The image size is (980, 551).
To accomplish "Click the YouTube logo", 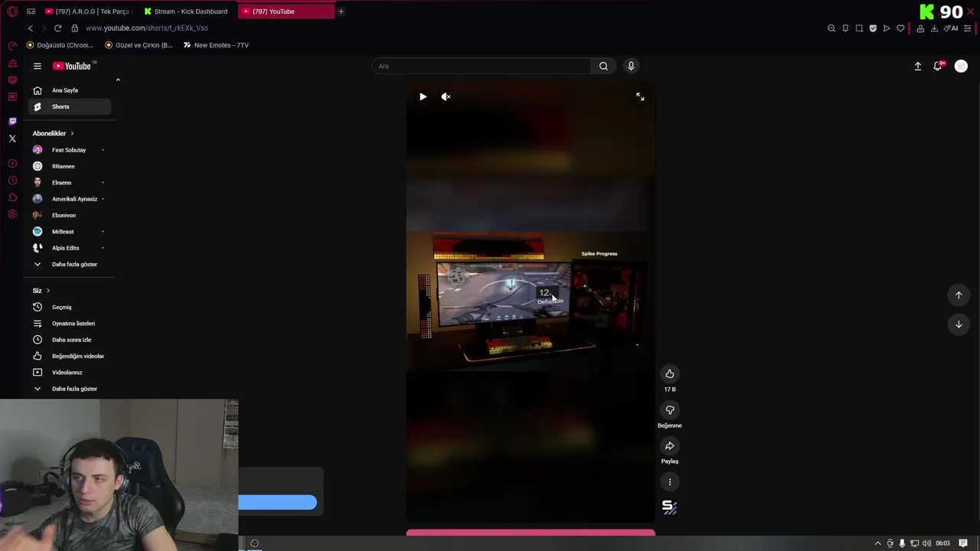I will (71, 66).
